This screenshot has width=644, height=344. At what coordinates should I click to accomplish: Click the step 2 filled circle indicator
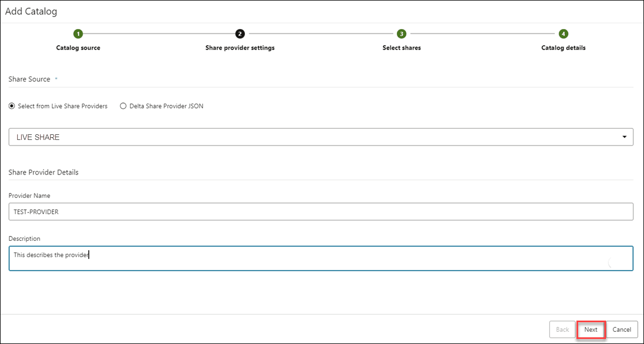pyautogui.click(x=239, y=33)
